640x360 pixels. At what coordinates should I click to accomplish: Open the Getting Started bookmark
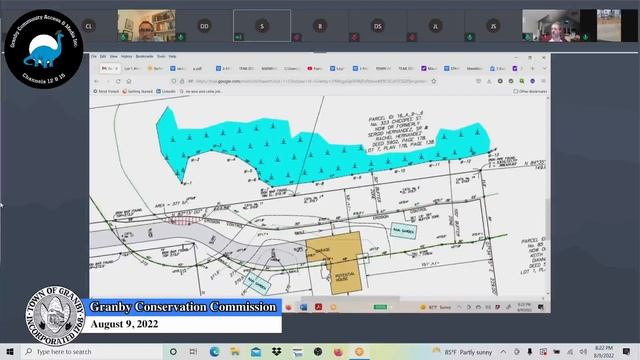(138, 91)
